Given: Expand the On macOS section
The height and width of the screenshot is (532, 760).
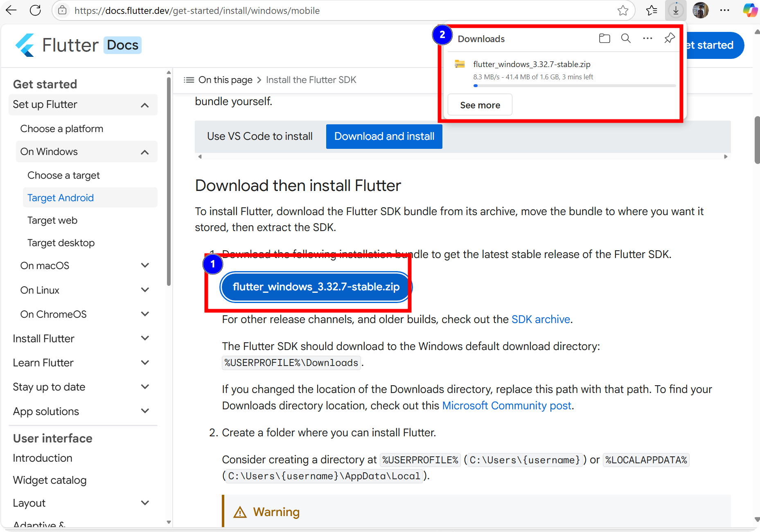Looking at the screenshot, I should tap(145, 265).
